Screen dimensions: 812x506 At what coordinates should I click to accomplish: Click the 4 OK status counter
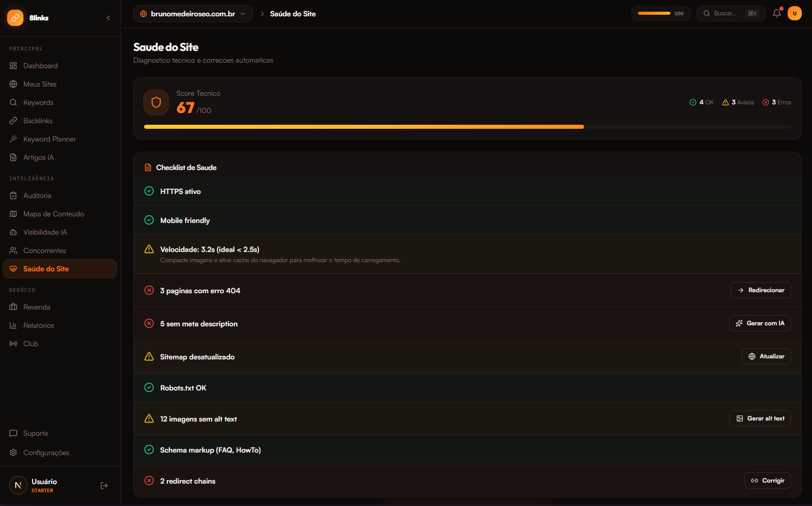tap(702, 102)
